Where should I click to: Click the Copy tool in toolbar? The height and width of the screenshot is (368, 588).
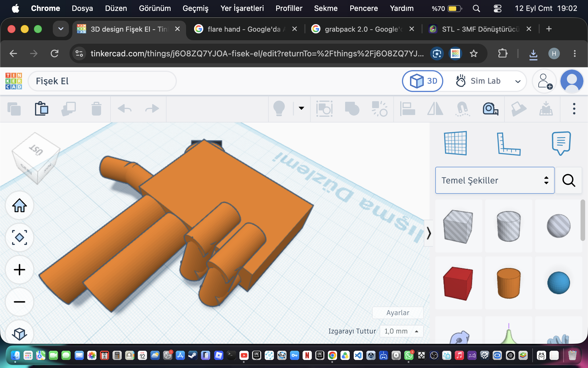14,109
